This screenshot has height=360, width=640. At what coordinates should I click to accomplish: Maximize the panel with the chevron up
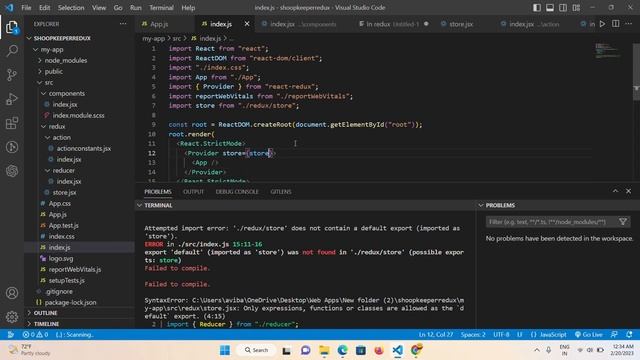tap(615, 191)
